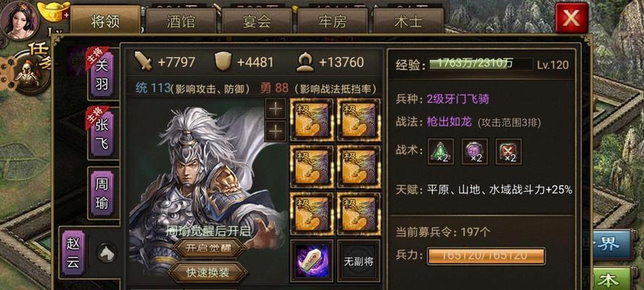644x290 pixels.
Task: Click the lower plus slot button
Action: pyautogui.click(x=275, y=131)
